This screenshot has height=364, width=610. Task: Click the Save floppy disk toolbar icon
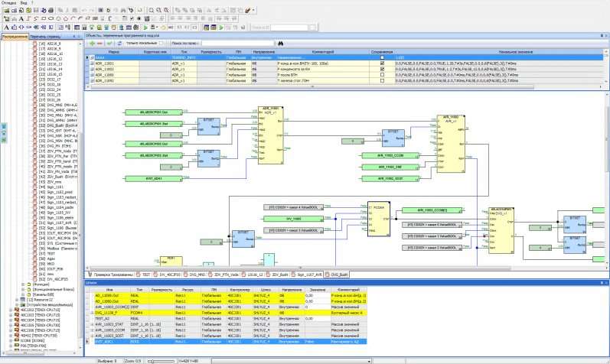pos(36,10)
